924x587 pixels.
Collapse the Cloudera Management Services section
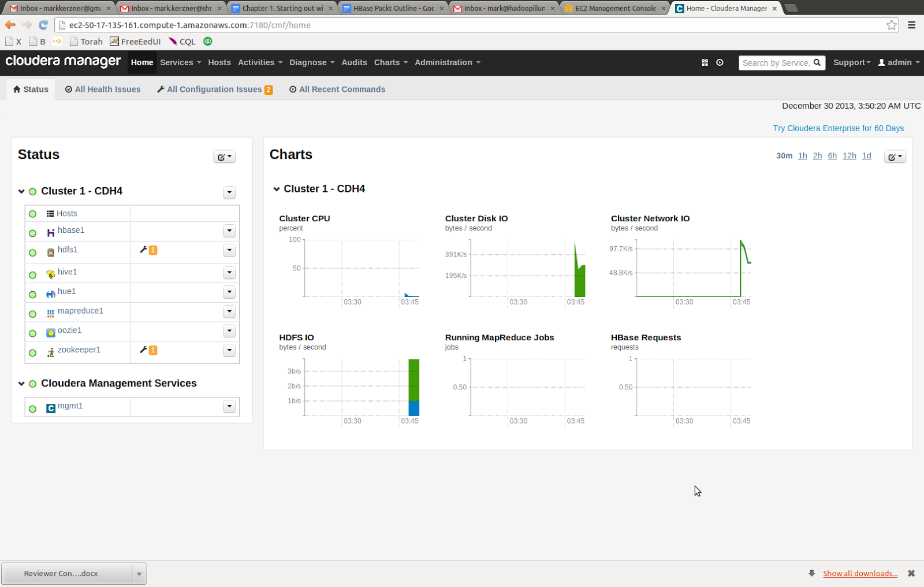pos(21,384)
